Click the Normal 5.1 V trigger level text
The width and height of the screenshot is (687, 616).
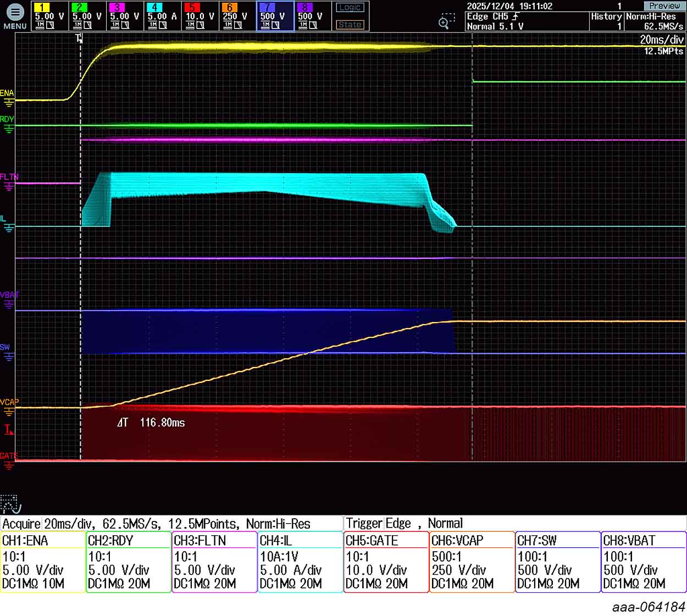coord(495,26)
